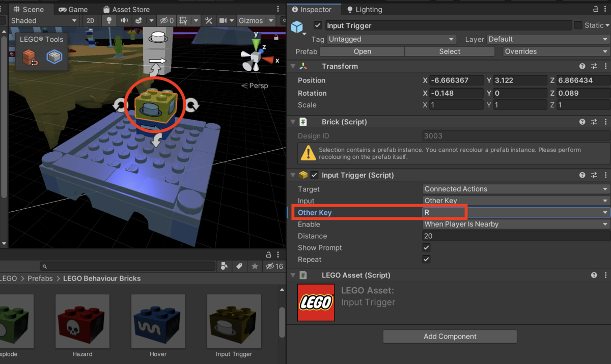
Task: Click the prefab Open button
Action: [363, 51]
